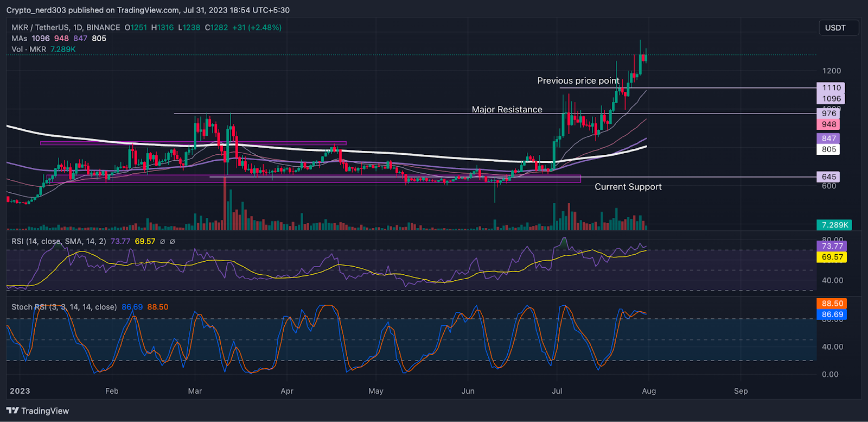868x422 pixels.
Task: Click the 600 price scale label
Action: coord(829,186)
